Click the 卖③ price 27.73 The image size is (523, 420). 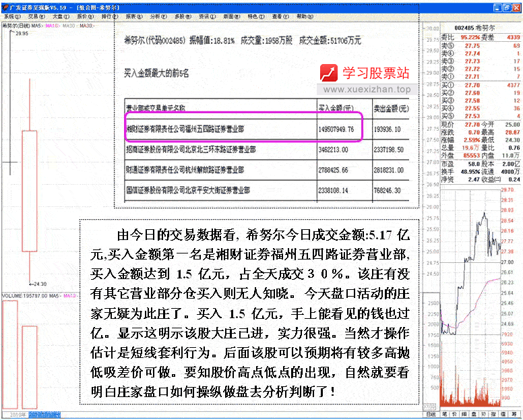click(x=472, y=61)
